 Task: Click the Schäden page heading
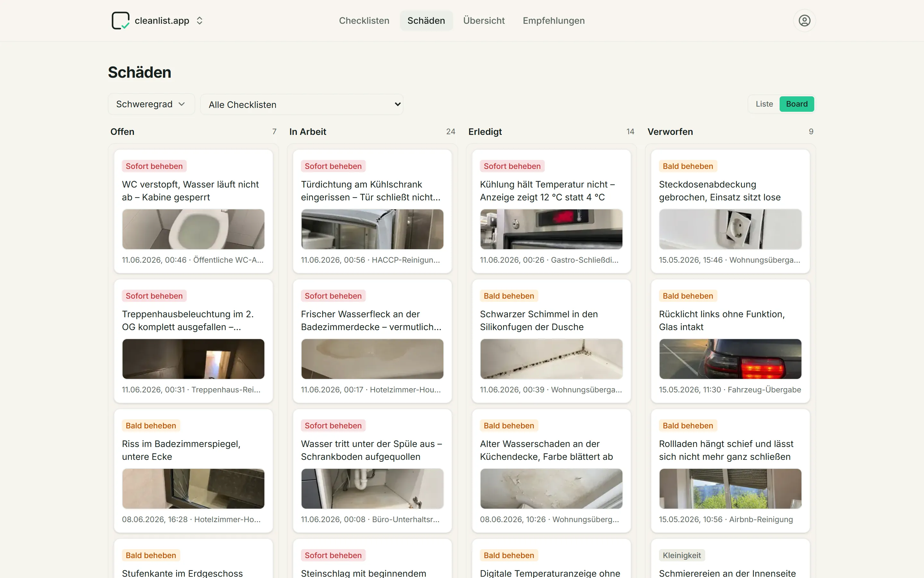coord(139,72)
